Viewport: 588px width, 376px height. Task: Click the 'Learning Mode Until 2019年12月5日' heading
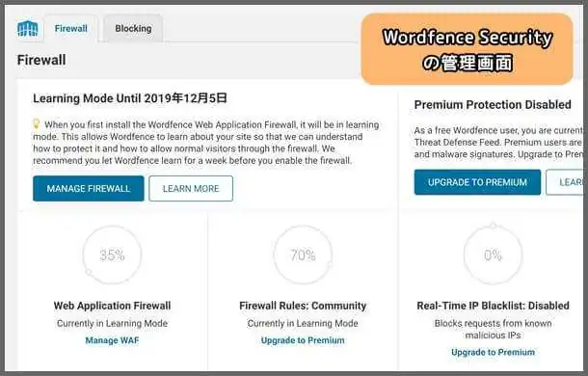(x=130, y=98)
